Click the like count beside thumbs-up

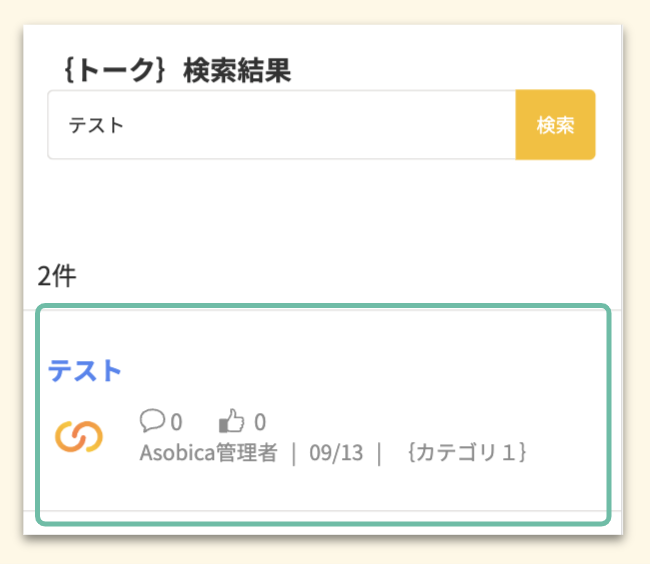(x=260, y=422)
